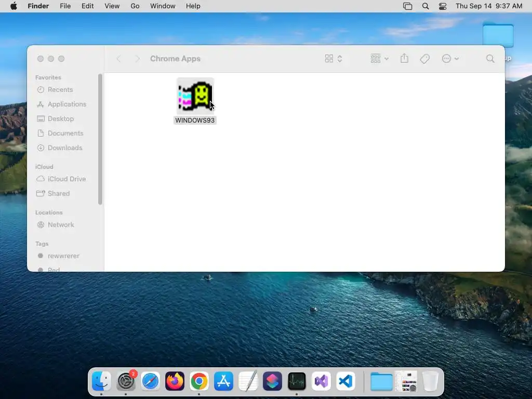Image resolution: width=532 pixels, height=399 pixels.
Task: Open Documents in the sidebar
Action: point(65,134)
